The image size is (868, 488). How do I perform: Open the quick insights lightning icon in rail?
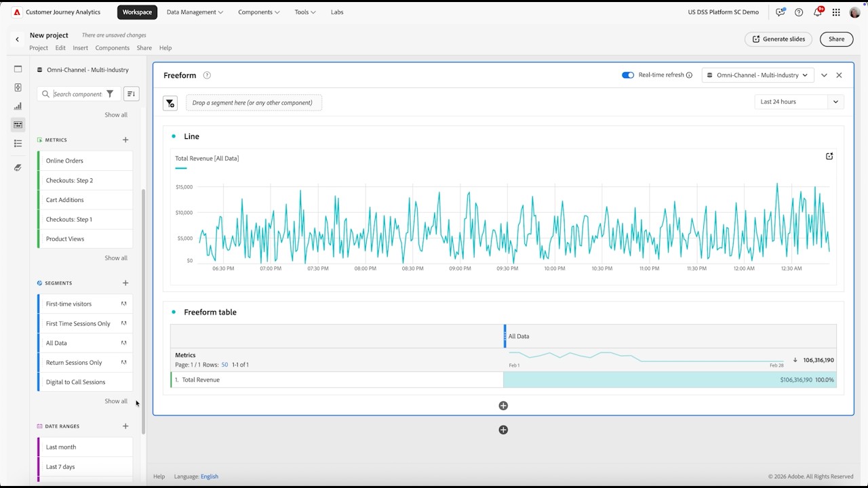coord(18,87)
